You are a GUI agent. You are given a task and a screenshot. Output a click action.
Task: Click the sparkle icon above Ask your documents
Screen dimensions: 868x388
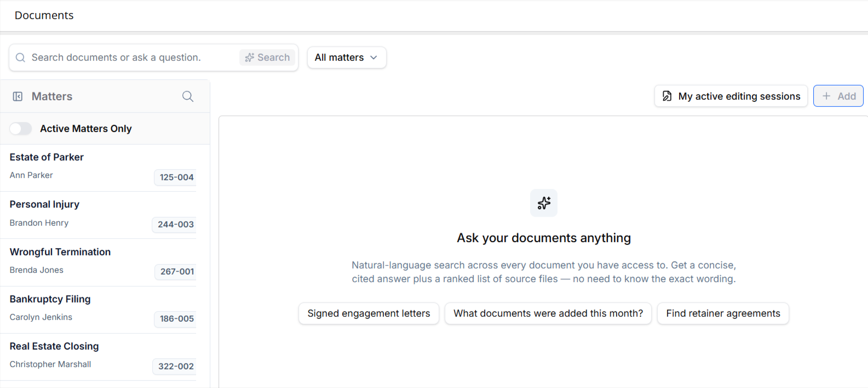[x=544, y=203]
